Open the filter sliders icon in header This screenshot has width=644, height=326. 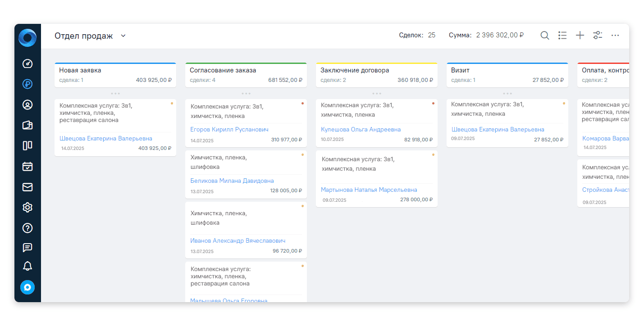598,36
